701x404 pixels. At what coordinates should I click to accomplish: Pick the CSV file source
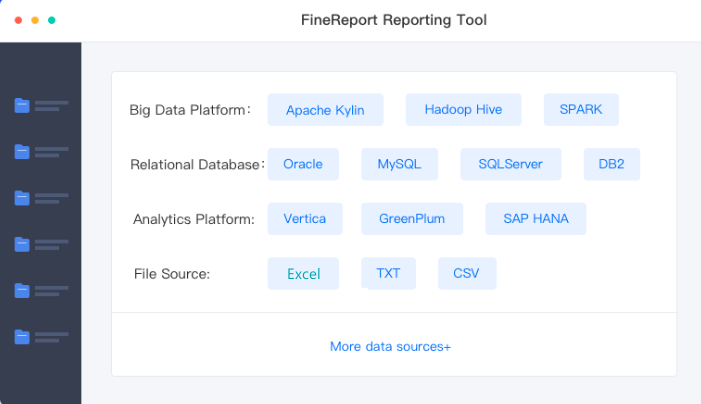[466, 273]
